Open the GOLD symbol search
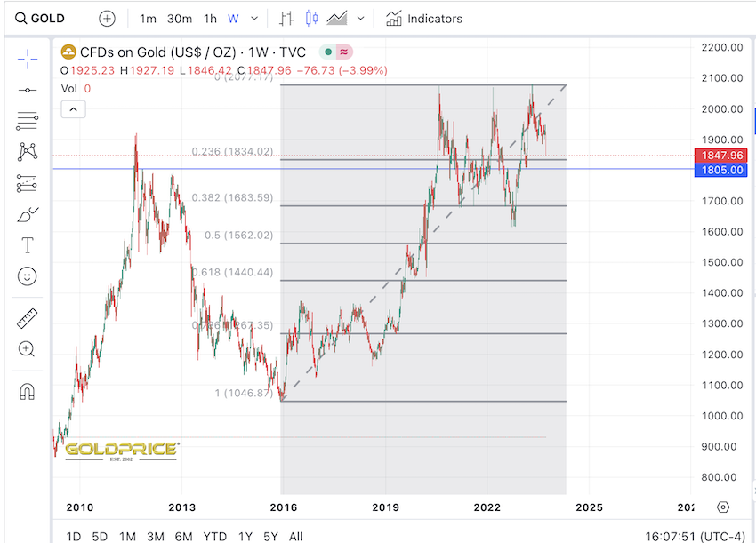Image resolution: width=756 pixels, height=543 pixels. click(x=39, y=19)
